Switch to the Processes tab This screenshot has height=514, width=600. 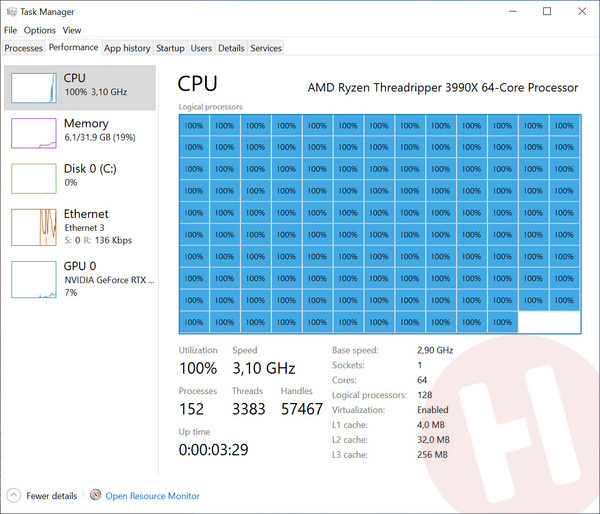(x=23, y=48)
